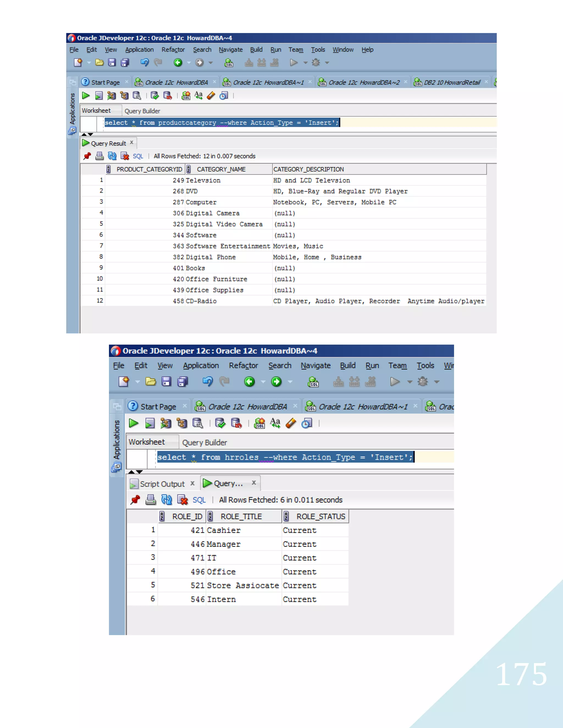Click SQL History icon in upper worksheet toolbar
Screen dimensions: 563x728
[x=224, y=96]
